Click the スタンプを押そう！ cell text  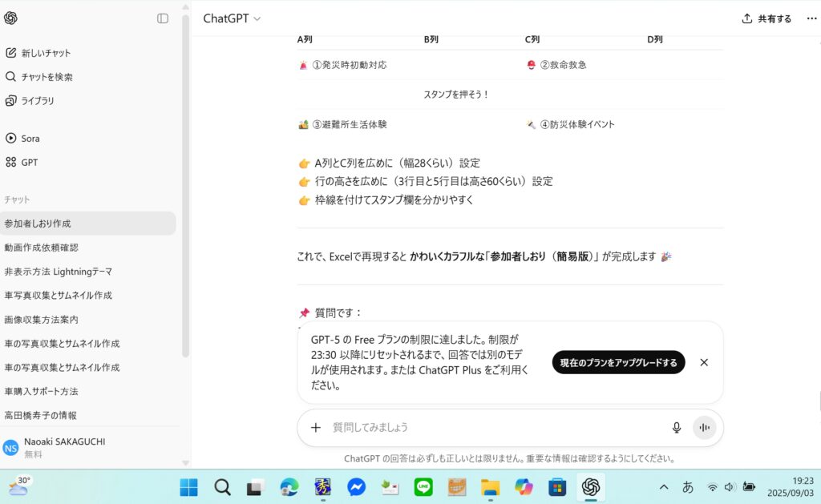click(455, 95)
